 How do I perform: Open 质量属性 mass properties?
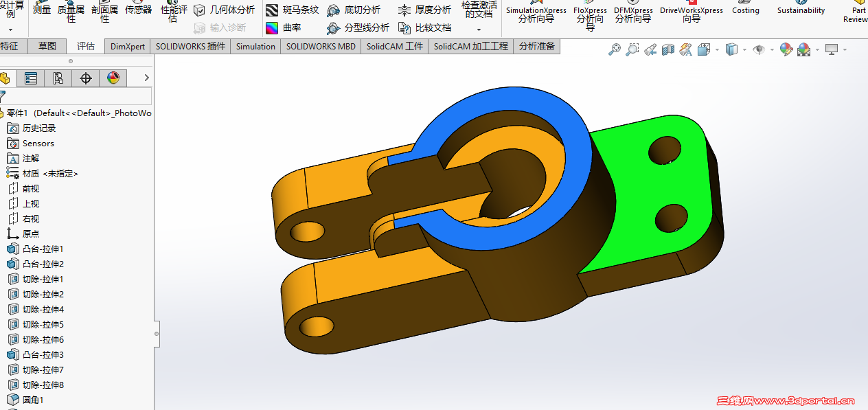(71, 12)
